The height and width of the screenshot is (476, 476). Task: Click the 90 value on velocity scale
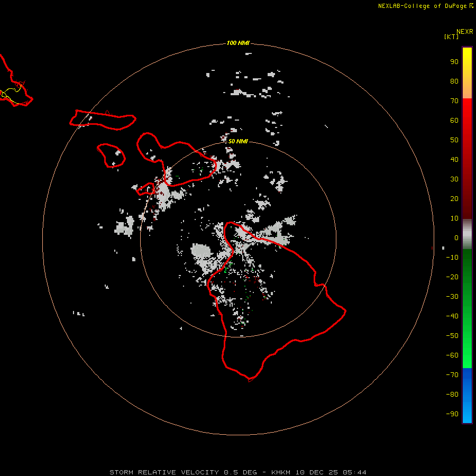point(454,62)
